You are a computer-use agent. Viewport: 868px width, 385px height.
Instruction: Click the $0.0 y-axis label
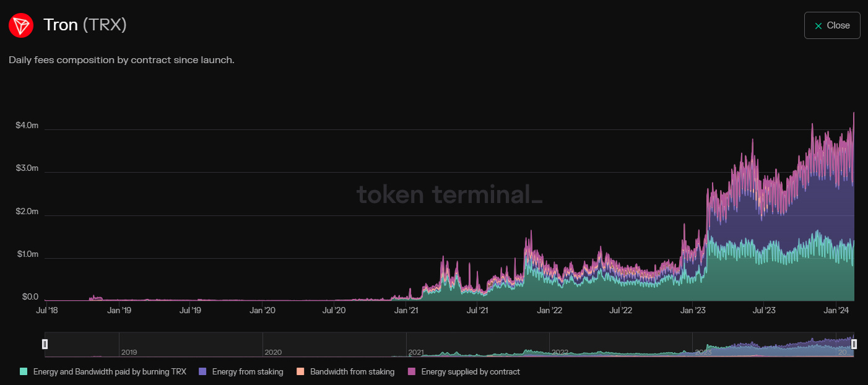(x=29, y=297)
